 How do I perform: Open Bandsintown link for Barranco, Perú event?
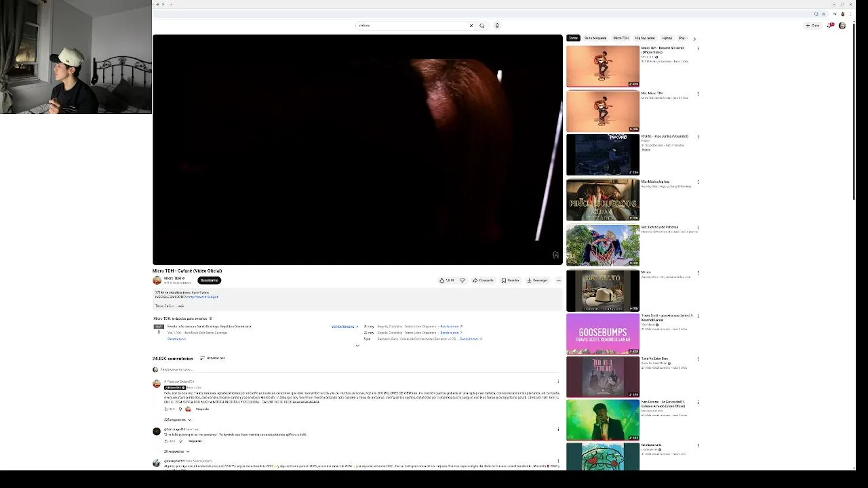tap(471, 339)
